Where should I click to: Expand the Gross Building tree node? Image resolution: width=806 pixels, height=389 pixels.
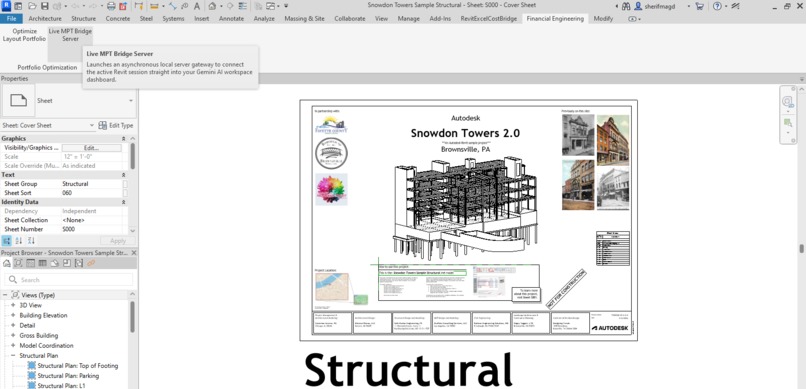pos(13,336)
